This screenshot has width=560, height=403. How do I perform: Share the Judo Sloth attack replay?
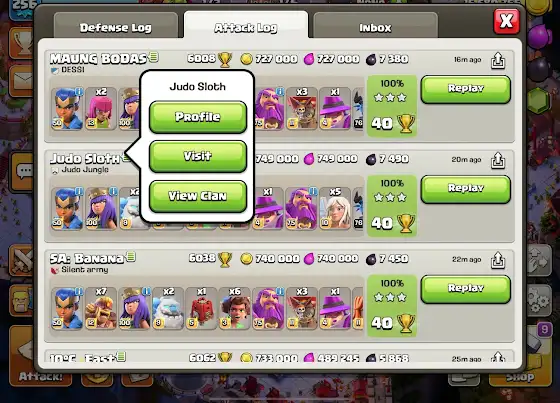[x=498, y=160]
